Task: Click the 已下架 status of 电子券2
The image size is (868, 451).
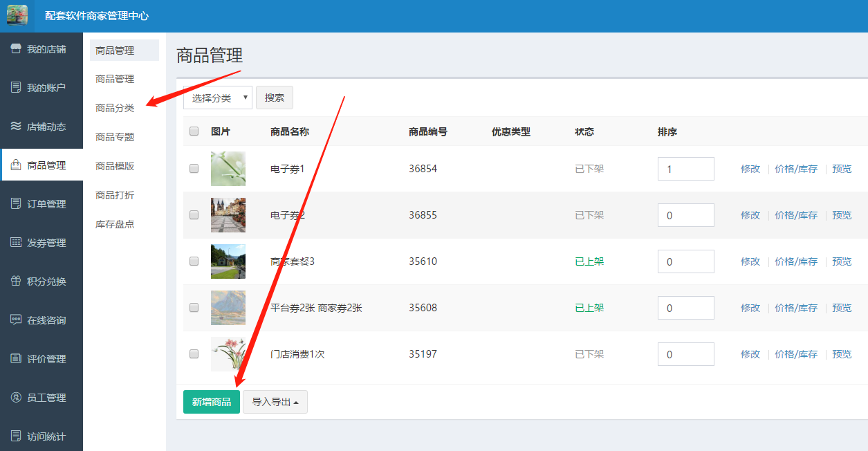Action: tap(589, 215)
